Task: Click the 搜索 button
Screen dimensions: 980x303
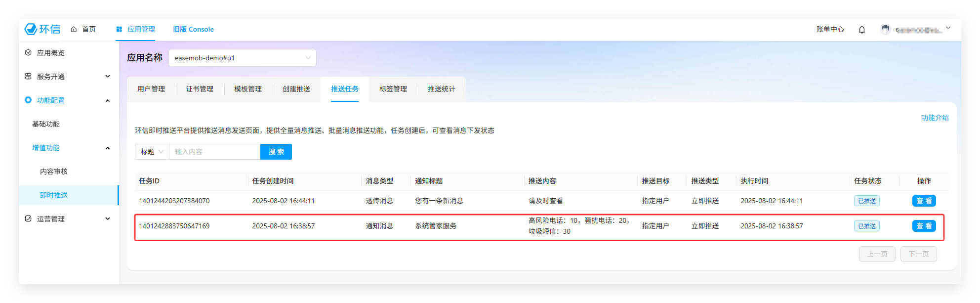Action: [x=276, y=152]
